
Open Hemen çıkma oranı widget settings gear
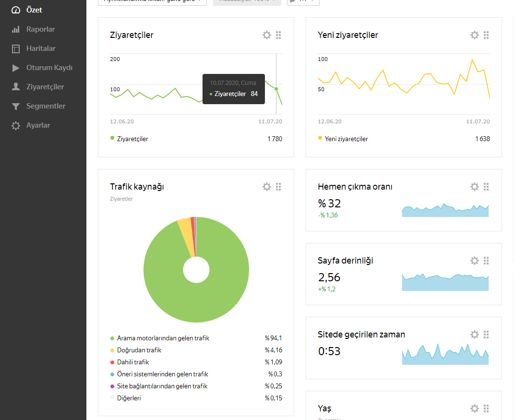click(475, 187)
